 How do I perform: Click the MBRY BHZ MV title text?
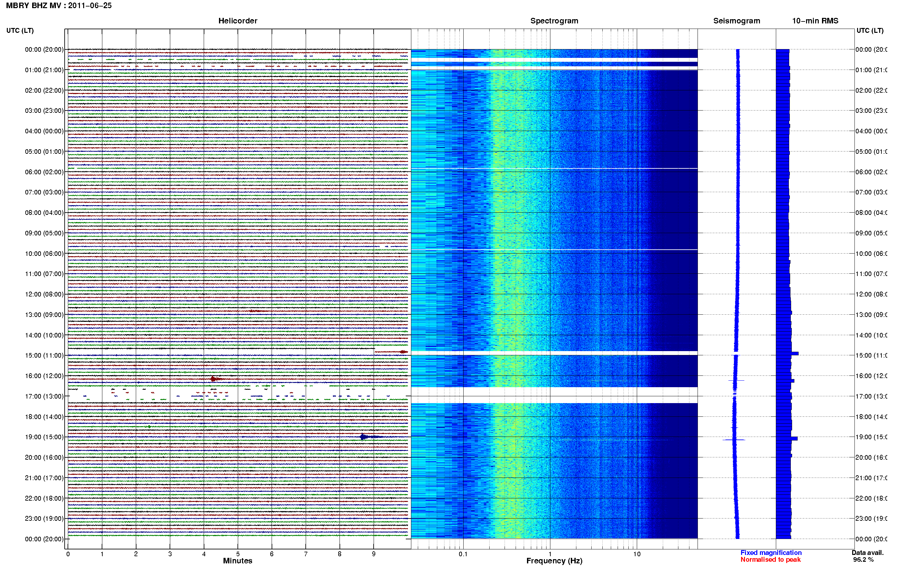33,5
